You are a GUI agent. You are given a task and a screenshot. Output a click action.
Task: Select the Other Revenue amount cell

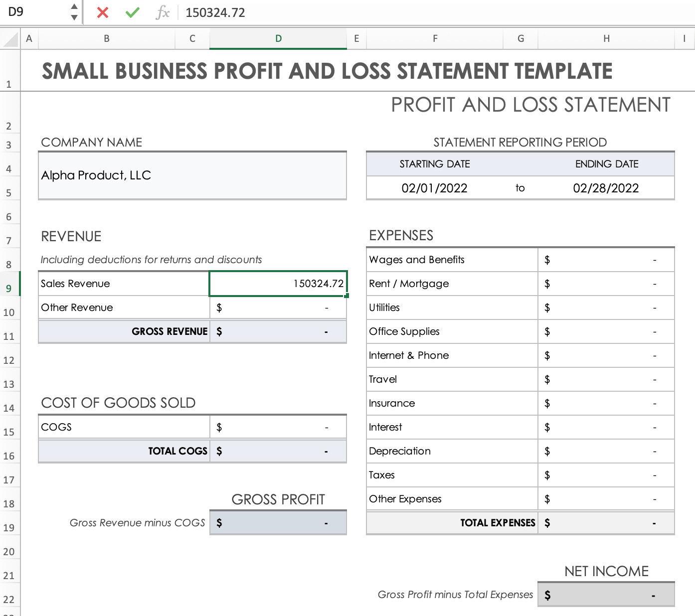pos(278,308)
